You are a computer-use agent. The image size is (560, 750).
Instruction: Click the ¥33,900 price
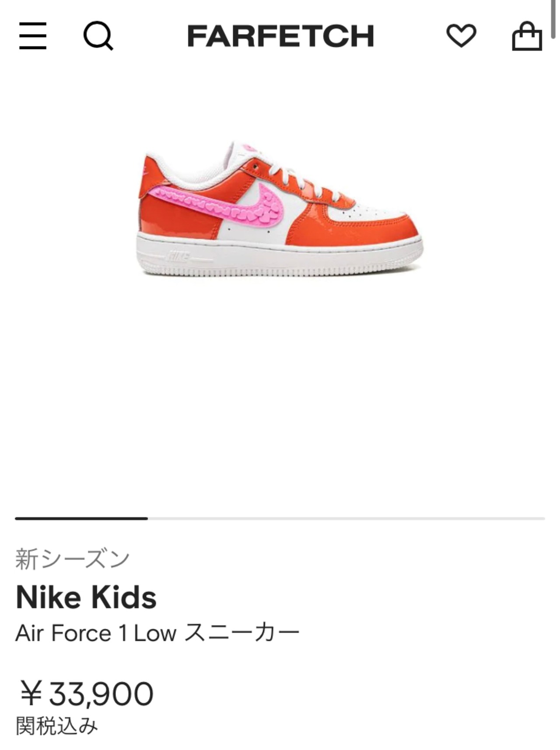point(86,694)
